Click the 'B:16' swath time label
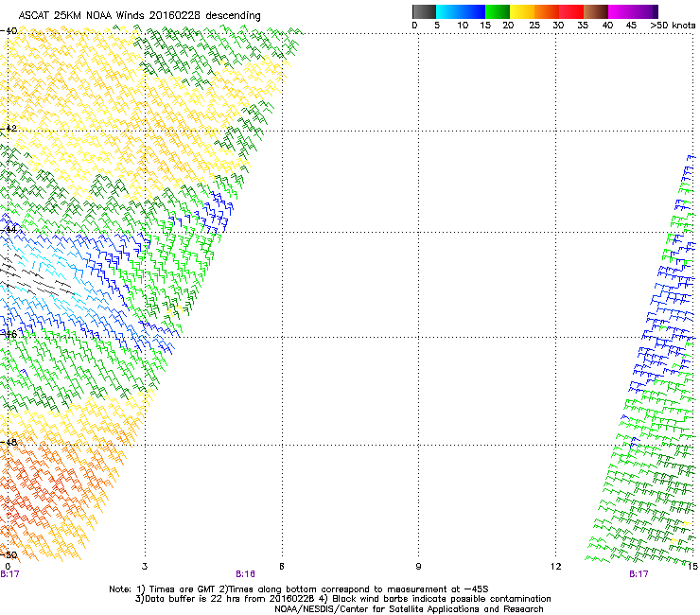Screen dimensions: 700x615 point(246,574)
